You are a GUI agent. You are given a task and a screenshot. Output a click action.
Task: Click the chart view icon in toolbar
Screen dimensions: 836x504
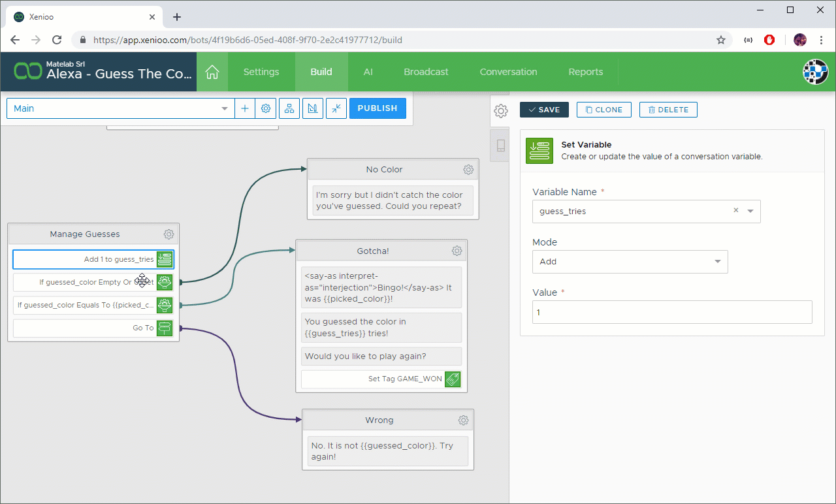pos(313,108)
